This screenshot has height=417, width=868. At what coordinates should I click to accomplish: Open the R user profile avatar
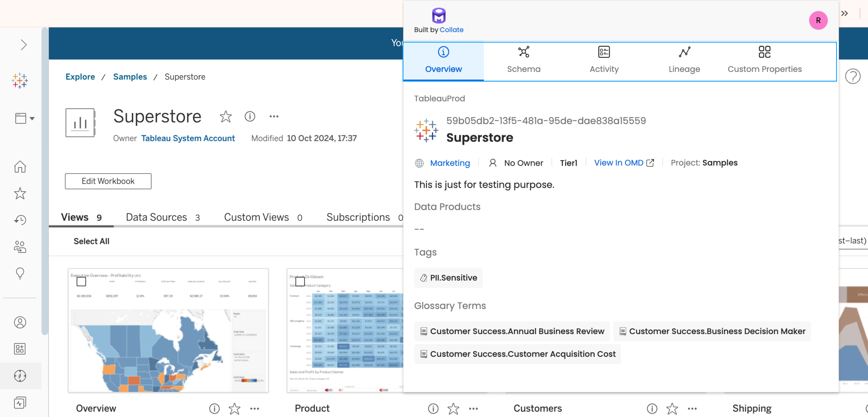pos(818,21)
